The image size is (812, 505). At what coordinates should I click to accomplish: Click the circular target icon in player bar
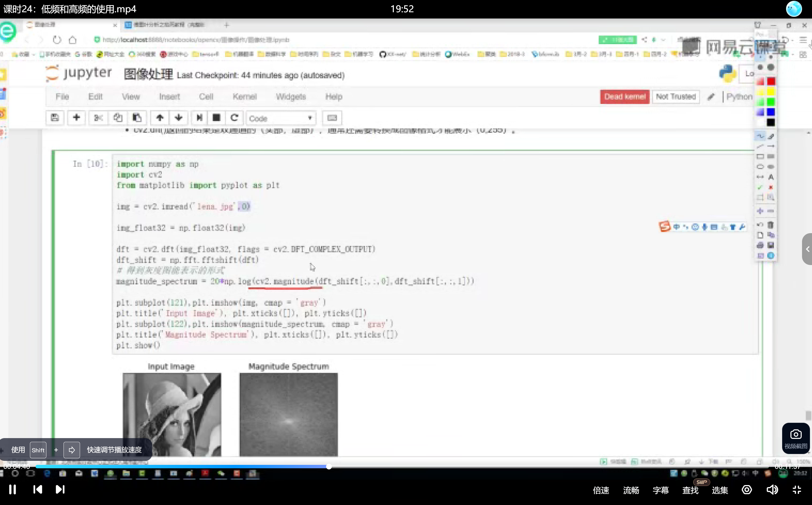[x=747, y=490]
